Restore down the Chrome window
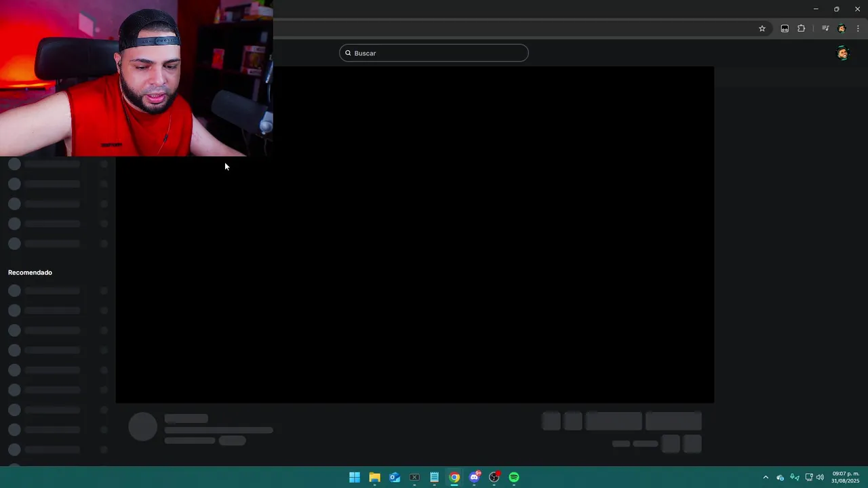The width and height of the screenshot is (868, 488). click(837, 9)
